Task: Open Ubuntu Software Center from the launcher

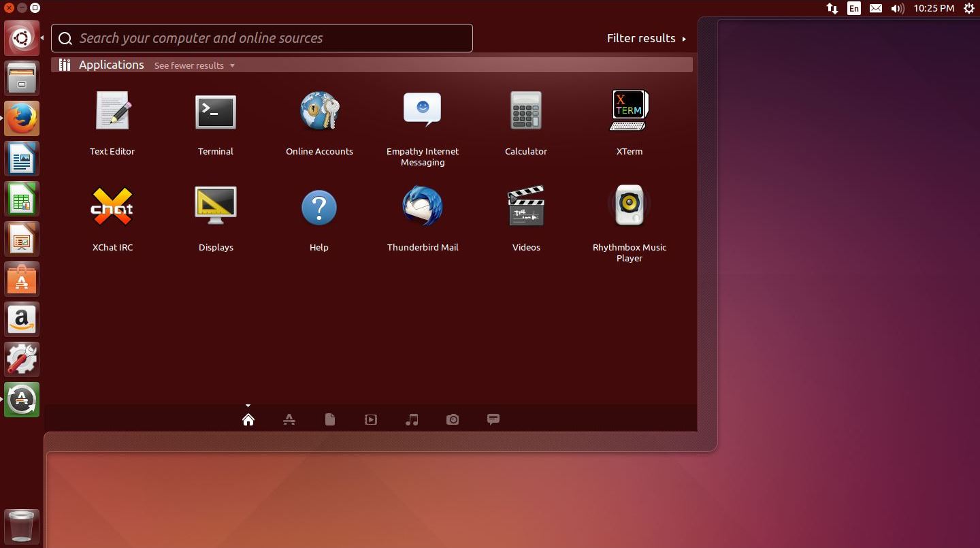Action: pos(22,279)
